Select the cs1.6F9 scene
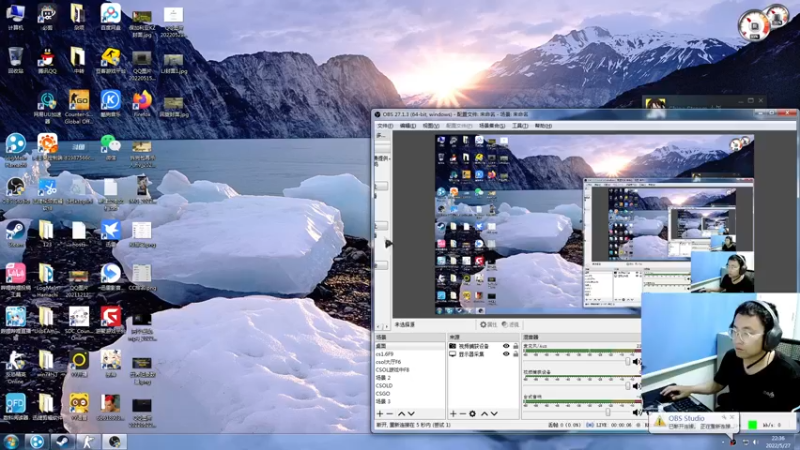The width and height of the screenshot is (800, 450). point(410,354)
